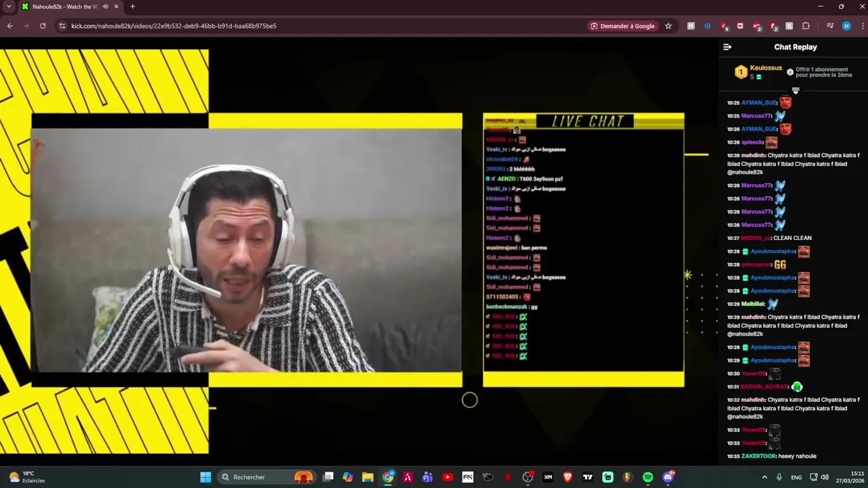Click the Chat Replay heading

795,47
